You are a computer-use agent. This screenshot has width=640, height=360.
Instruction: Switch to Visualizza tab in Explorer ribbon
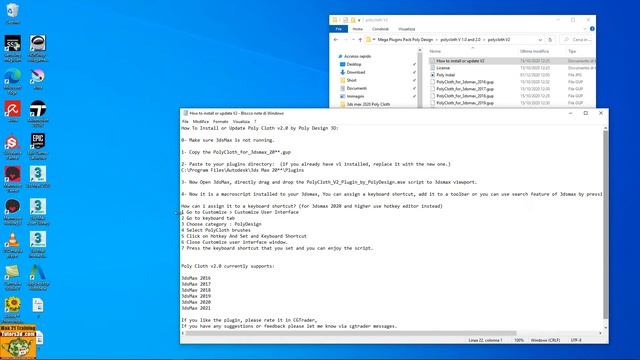click(x=407, y=29)
